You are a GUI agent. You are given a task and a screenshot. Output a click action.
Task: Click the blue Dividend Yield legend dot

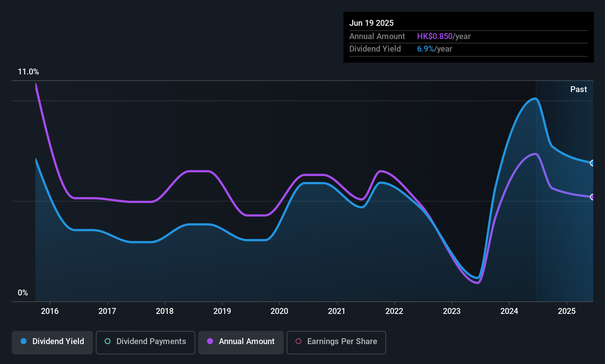24,341
